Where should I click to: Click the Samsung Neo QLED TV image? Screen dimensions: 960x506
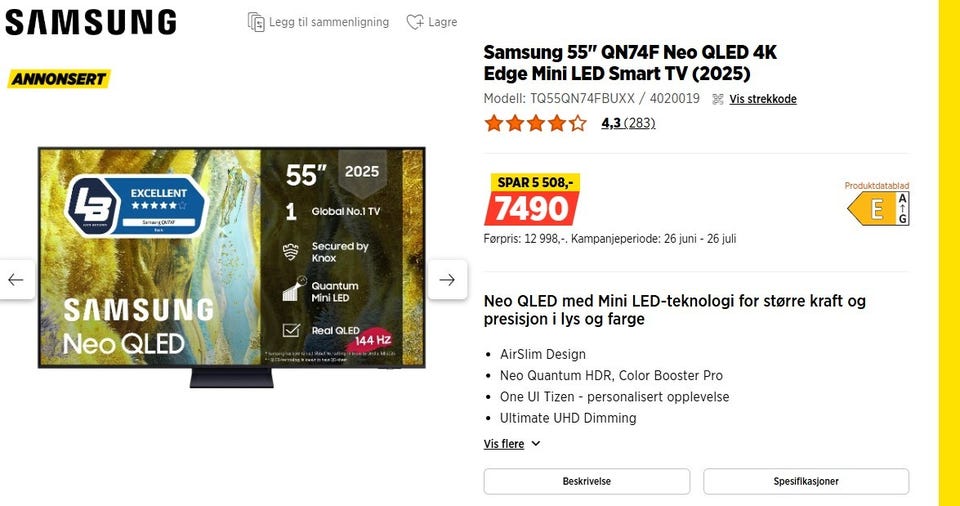[231, 266]
